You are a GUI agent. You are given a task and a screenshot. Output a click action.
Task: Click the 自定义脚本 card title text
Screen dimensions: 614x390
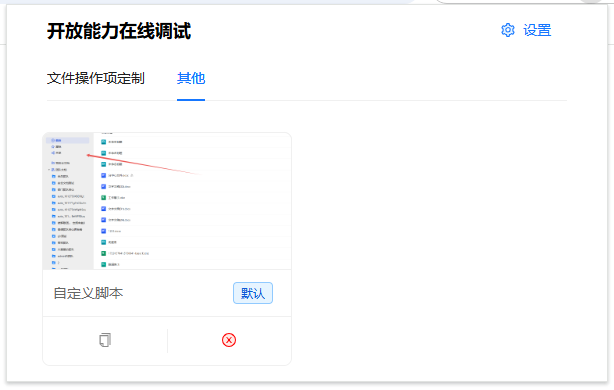(88, 293)
